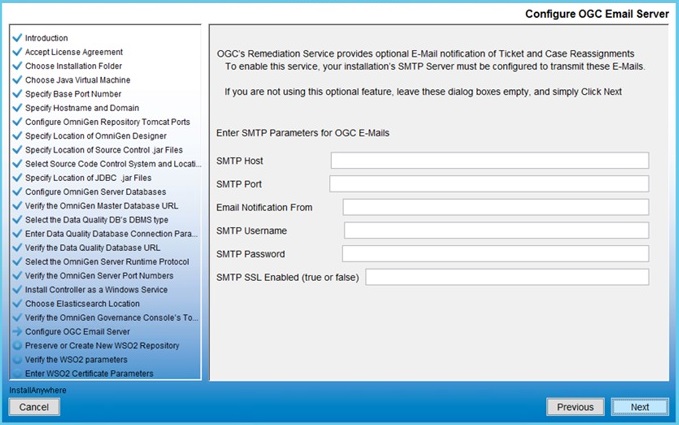Click checkmark for Install Controller as Windows Service
This screenshot has width=679, height=425.
coord(17,289)
